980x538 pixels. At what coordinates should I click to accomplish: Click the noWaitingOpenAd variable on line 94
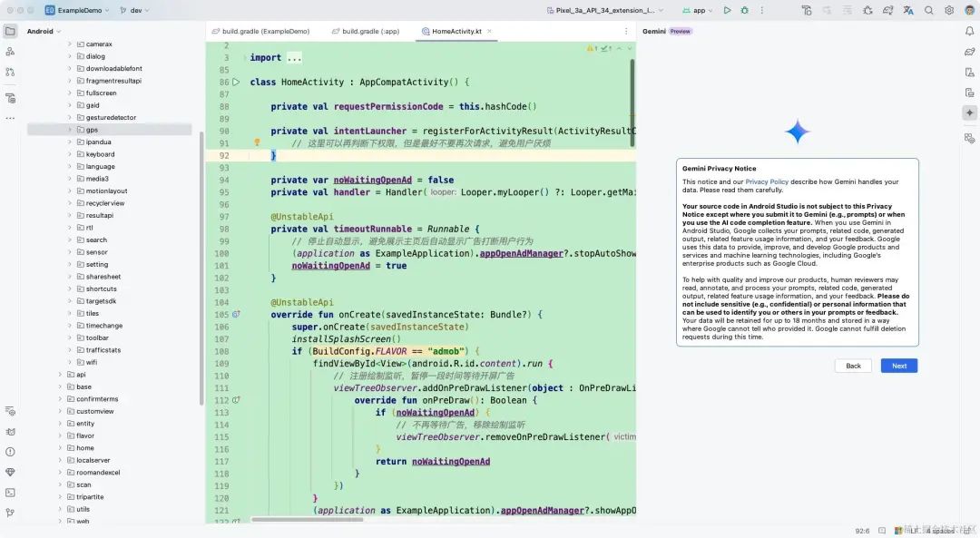coord(373,180)
